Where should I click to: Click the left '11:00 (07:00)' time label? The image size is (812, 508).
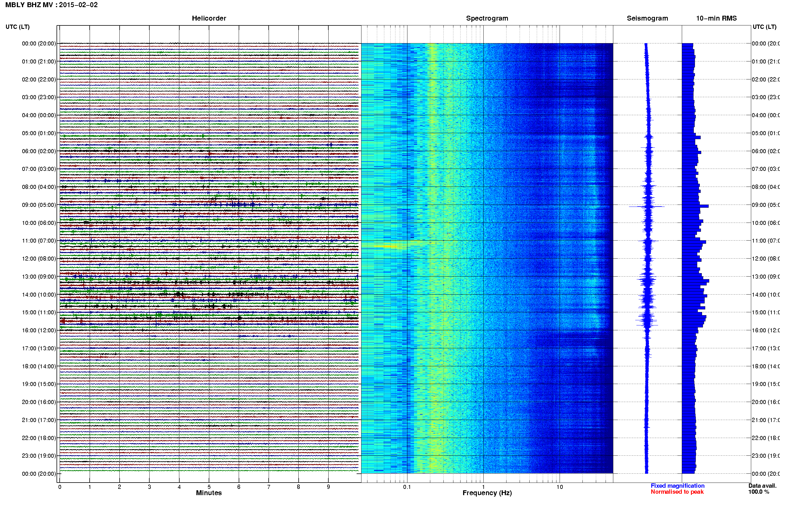pos(39,241)
